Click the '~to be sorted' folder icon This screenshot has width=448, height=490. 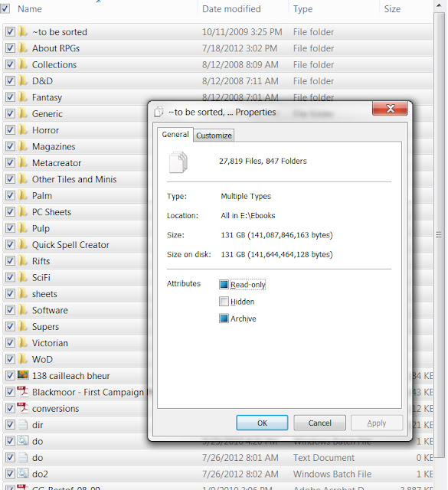click(22, 31)
